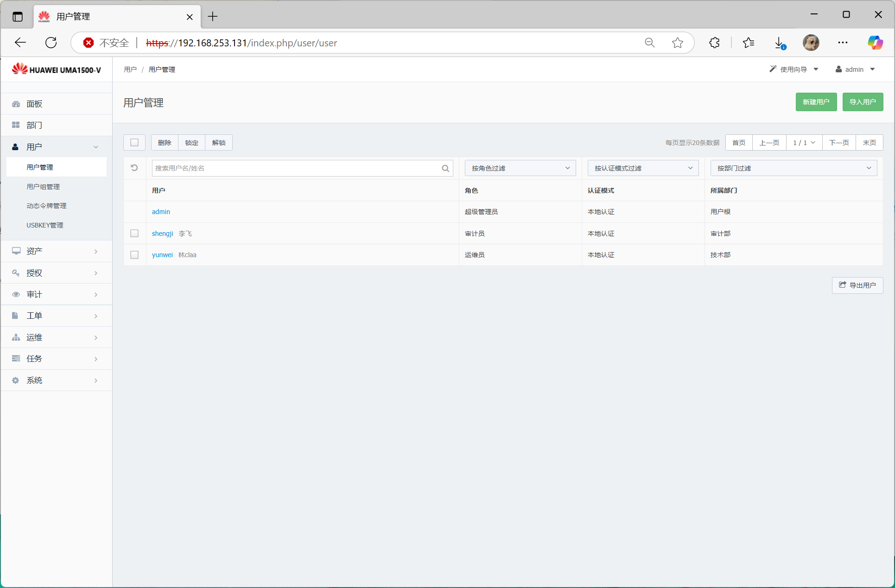Open the 按部门过滤 department dropdown
The image size is (895, 588).
(793, 168)
